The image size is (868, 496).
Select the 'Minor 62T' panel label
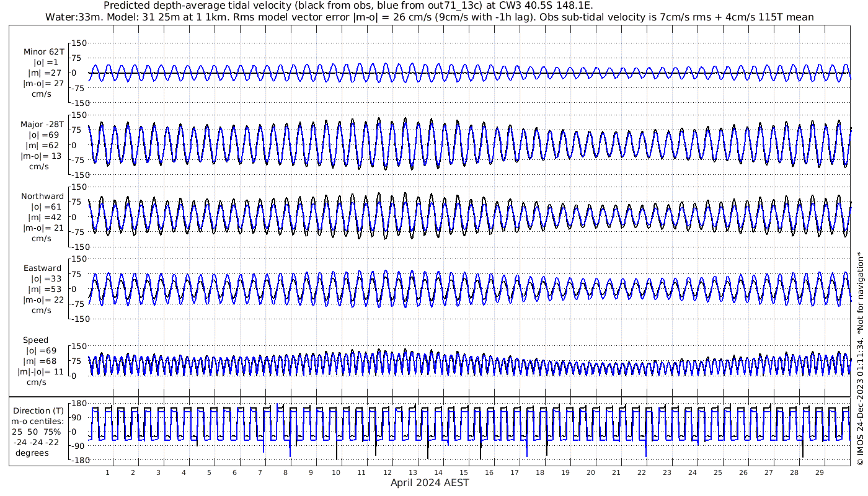pyautogui.click(x=43, y=52)
